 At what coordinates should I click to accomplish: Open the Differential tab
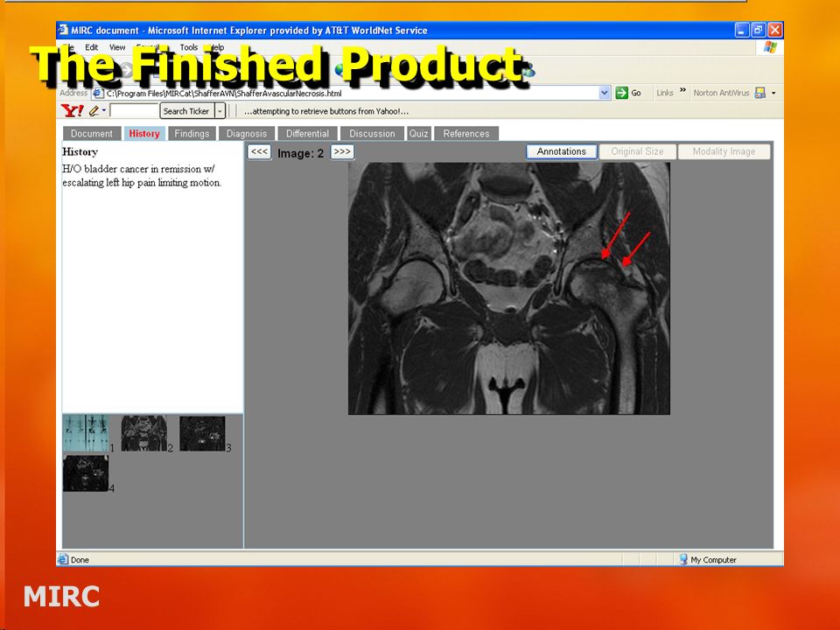[x=307, y=133]
